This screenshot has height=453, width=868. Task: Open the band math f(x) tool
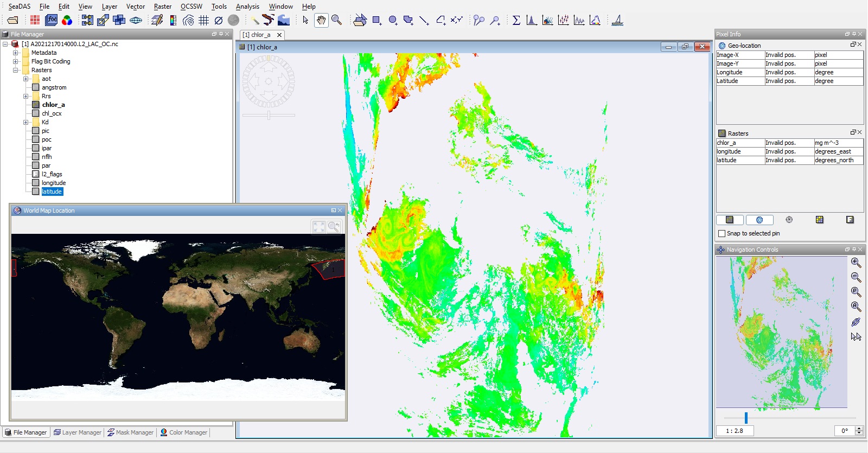point(52,21)
